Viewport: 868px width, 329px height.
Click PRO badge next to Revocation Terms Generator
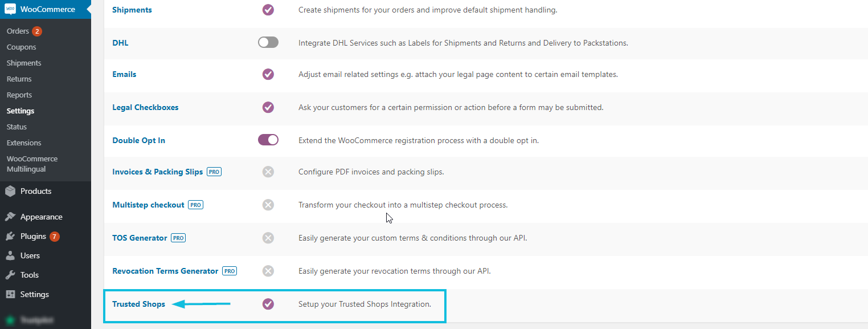(x=230, y=271)
